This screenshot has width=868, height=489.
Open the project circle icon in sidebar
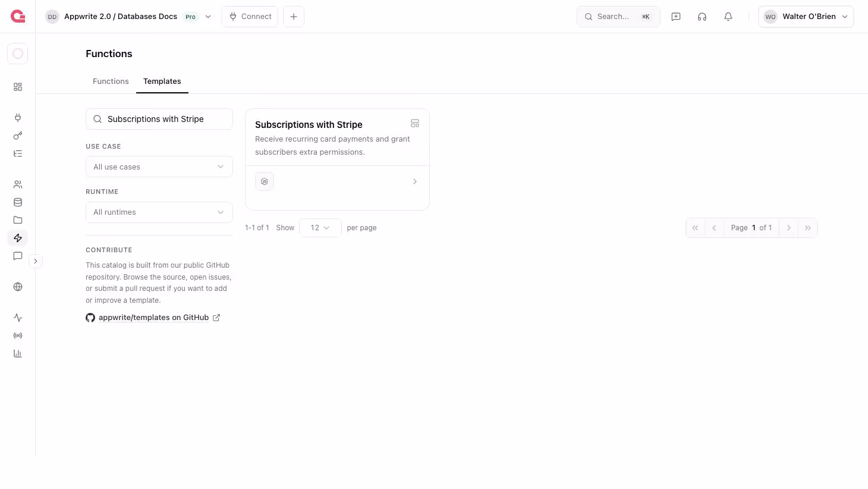[18, 54]
